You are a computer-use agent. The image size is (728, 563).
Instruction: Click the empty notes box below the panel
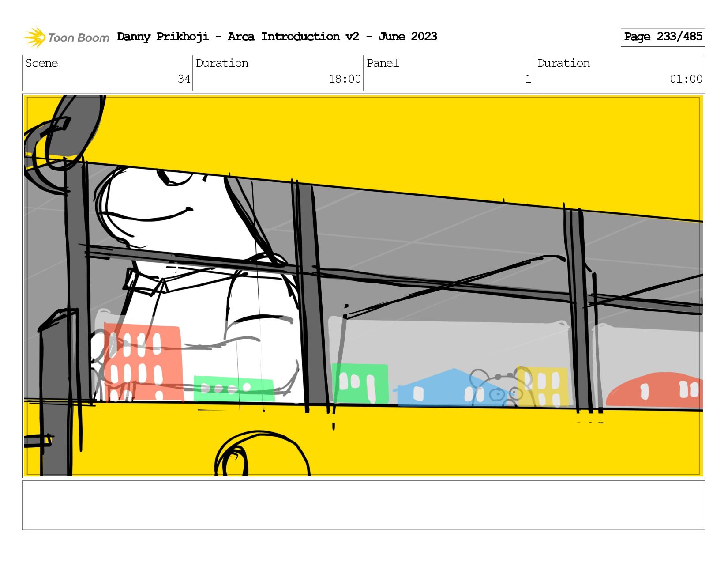(363, 505)
